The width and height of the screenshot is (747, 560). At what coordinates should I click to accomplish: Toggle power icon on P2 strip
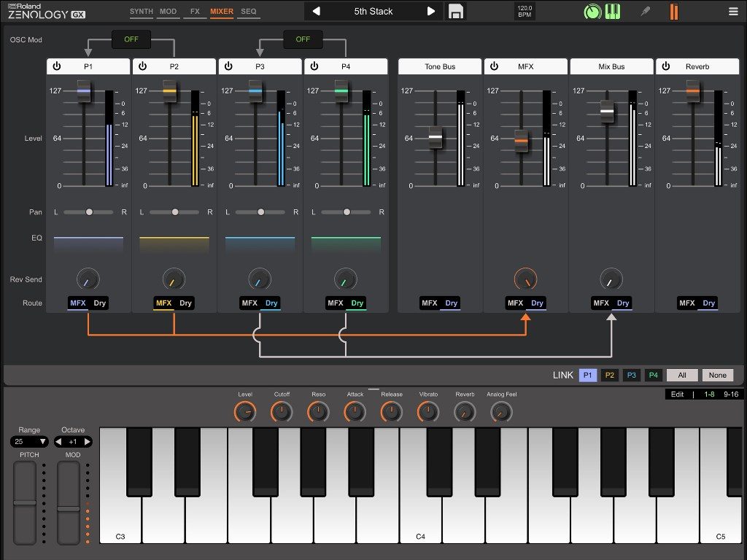[142, 66]
